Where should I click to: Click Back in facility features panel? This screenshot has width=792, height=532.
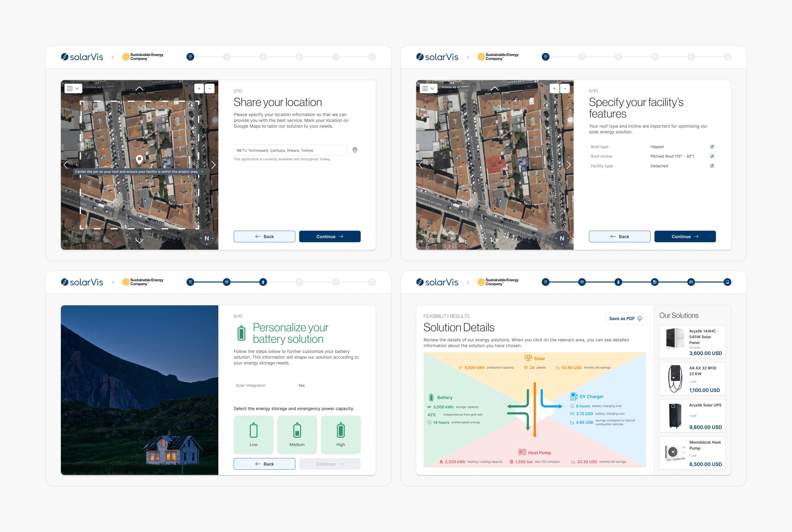click(620, 237)
